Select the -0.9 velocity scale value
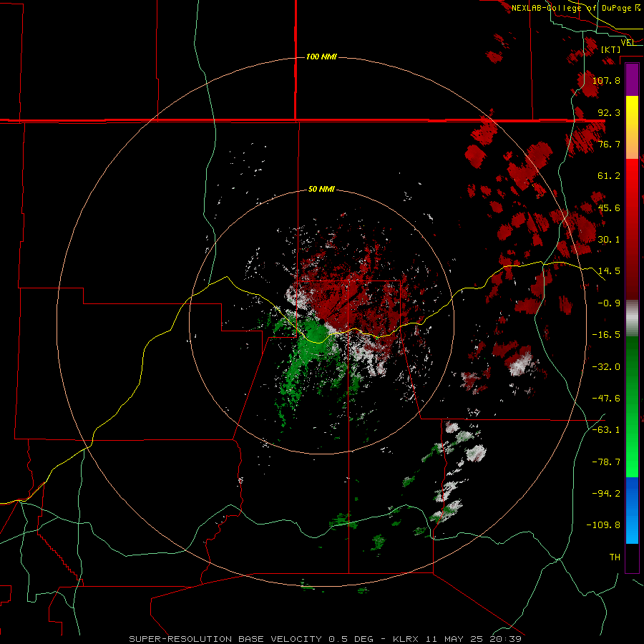 tap(609, 303)
